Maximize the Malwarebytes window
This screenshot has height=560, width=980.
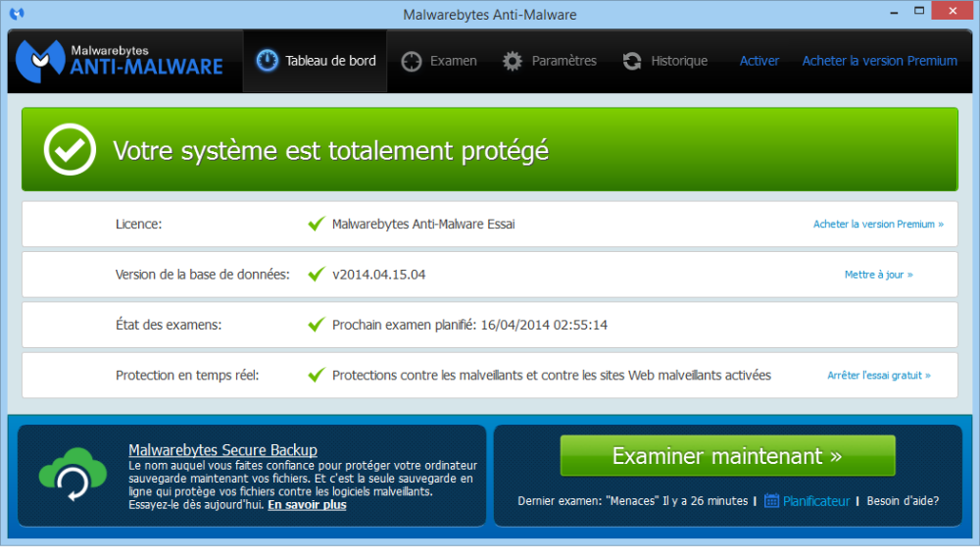[x=919, y=11]
